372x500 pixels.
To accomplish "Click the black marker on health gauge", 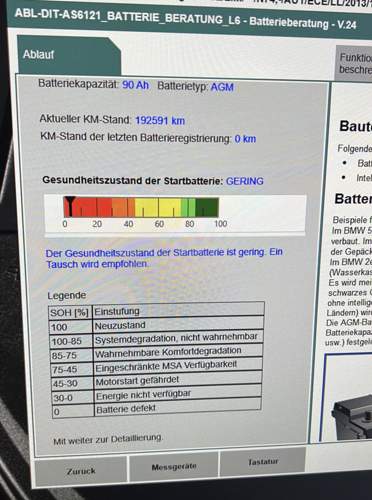I will 70,206.
